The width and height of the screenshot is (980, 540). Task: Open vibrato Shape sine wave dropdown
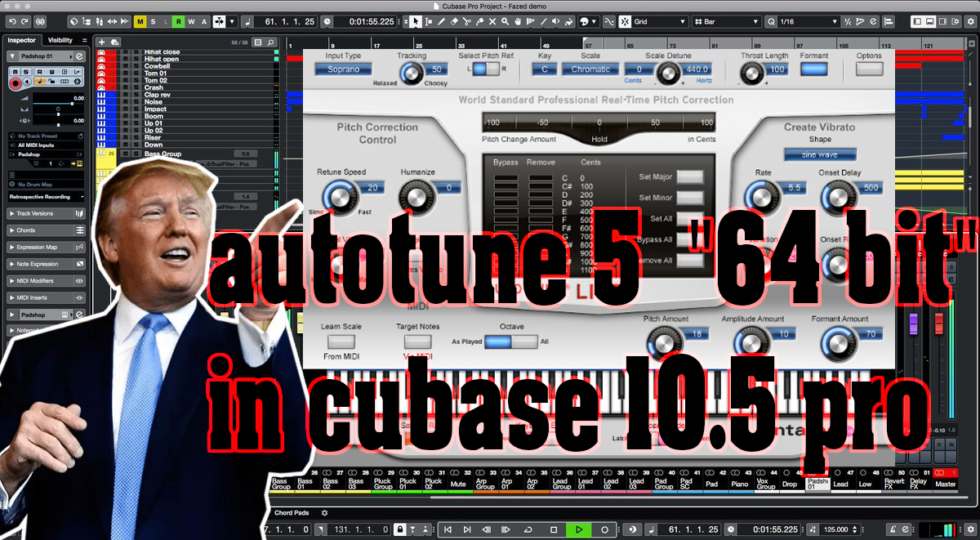(x=820, y=154)
